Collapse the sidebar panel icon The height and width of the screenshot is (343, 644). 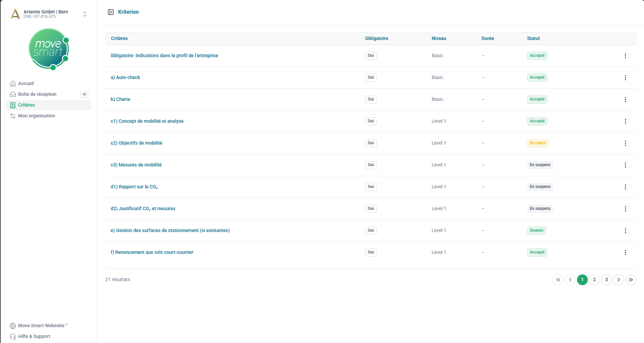click(x=111, y=12)
